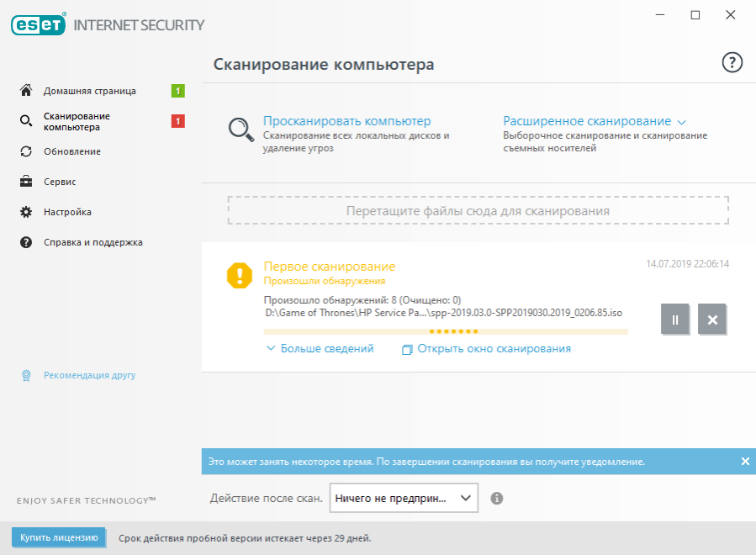Image resolution: width=756 pixels, height=555 pixels.
Task: Click the scanned file path text
Action: [443, 313]
